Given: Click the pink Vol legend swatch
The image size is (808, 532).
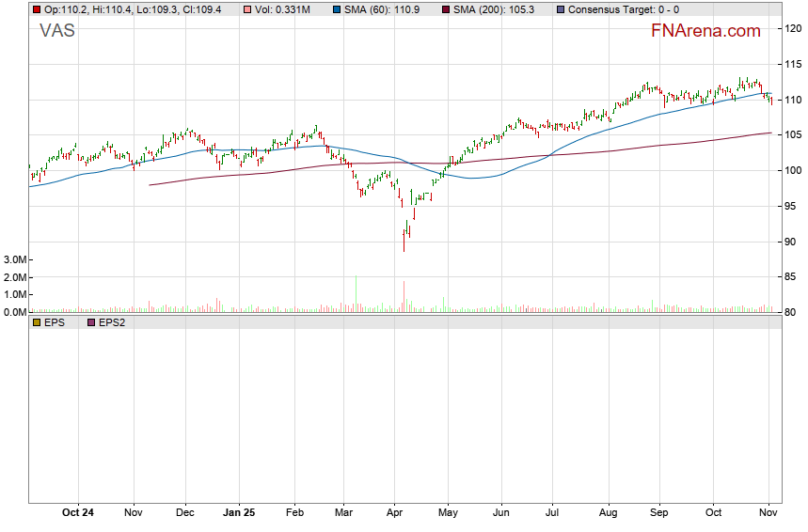Looking at the screenshot, I should (247, 9).
